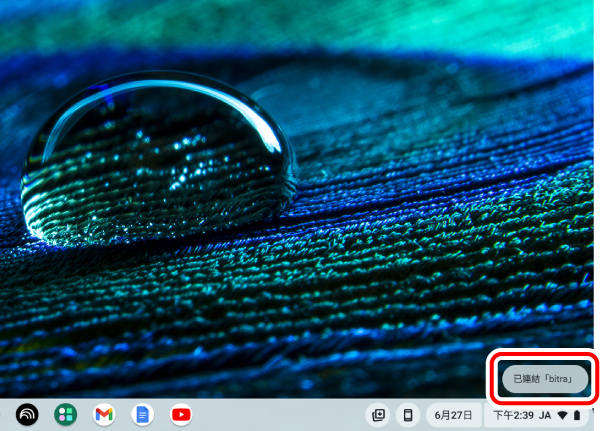
Task: Open the Tote holding space icon
Action: [378, 414]
